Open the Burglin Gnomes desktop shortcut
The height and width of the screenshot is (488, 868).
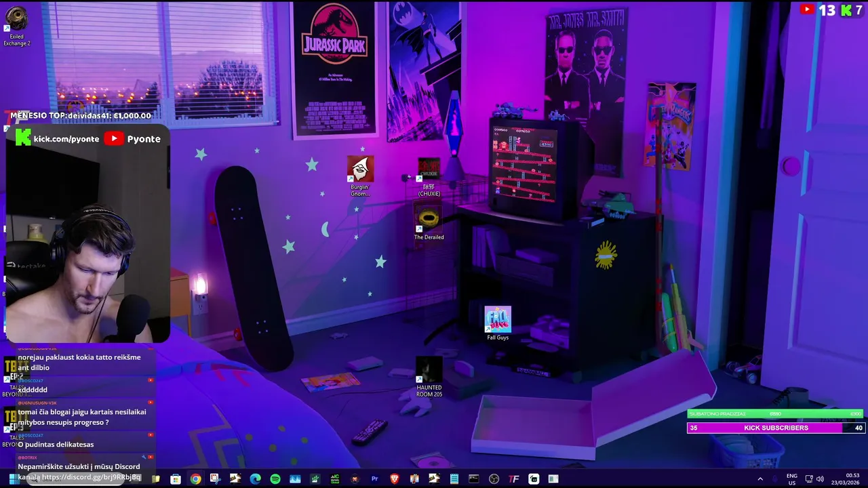[360, 176]
